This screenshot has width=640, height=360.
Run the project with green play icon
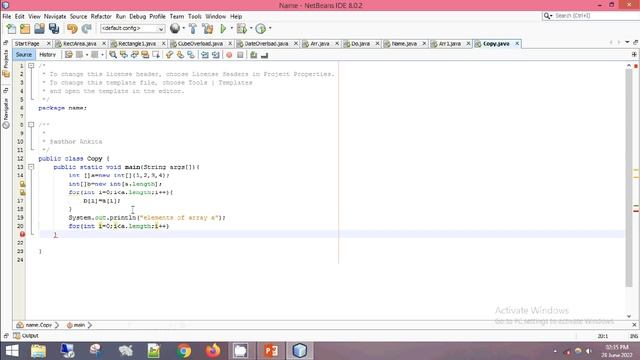[223, 29]
